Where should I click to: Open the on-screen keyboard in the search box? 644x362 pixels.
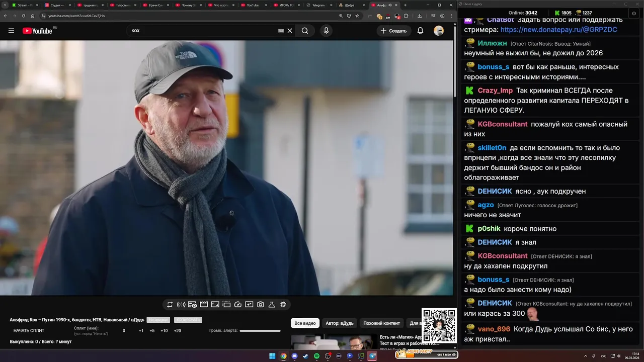[281, 31]
